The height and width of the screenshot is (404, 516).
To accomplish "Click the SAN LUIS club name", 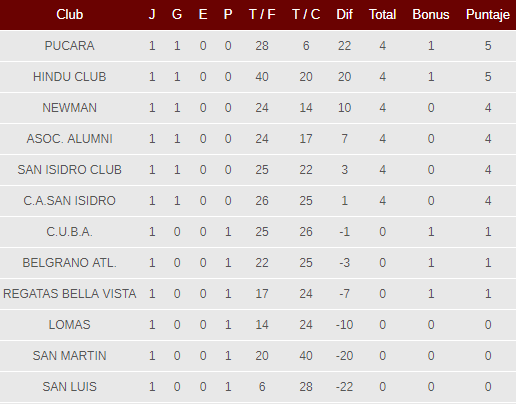I will [69, 387].
